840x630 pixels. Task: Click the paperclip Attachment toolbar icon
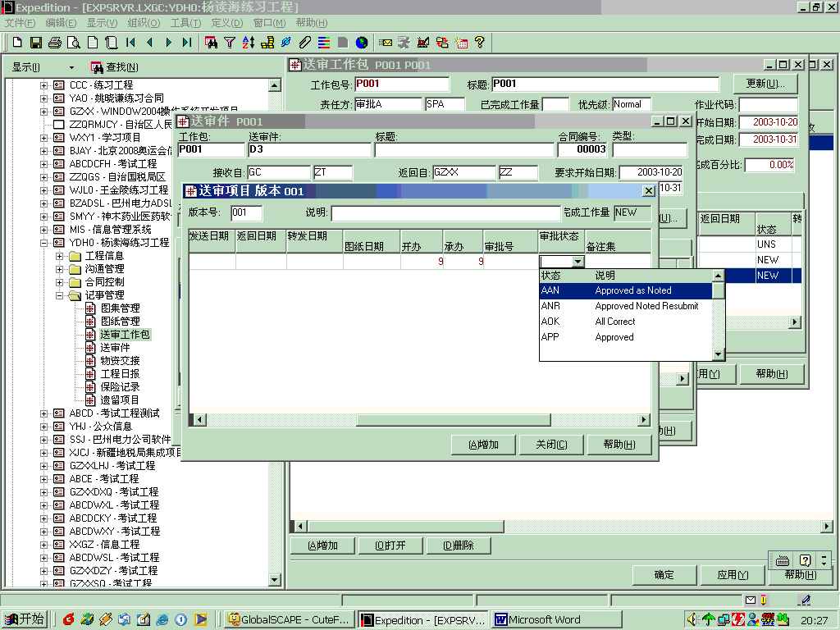(x=305, y=43)
